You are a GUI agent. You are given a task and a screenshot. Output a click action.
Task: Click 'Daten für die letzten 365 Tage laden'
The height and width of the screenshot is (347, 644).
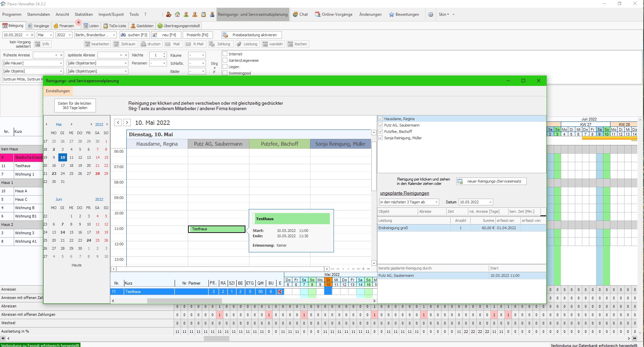point(75,105)
